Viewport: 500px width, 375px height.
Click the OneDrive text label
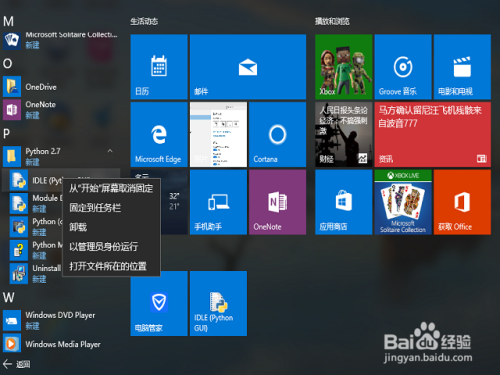pos(41,87)
